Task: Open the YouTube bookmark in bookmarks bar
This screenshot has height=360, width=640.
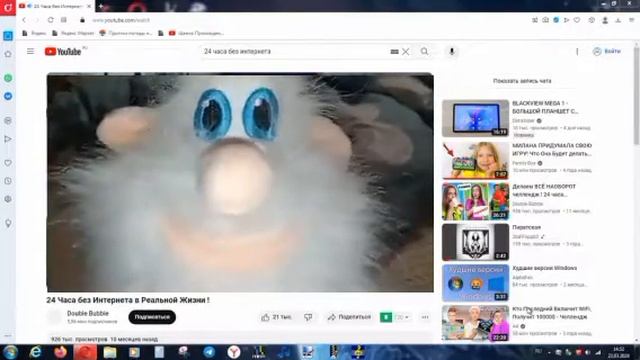Action: (x=196, y=33)
